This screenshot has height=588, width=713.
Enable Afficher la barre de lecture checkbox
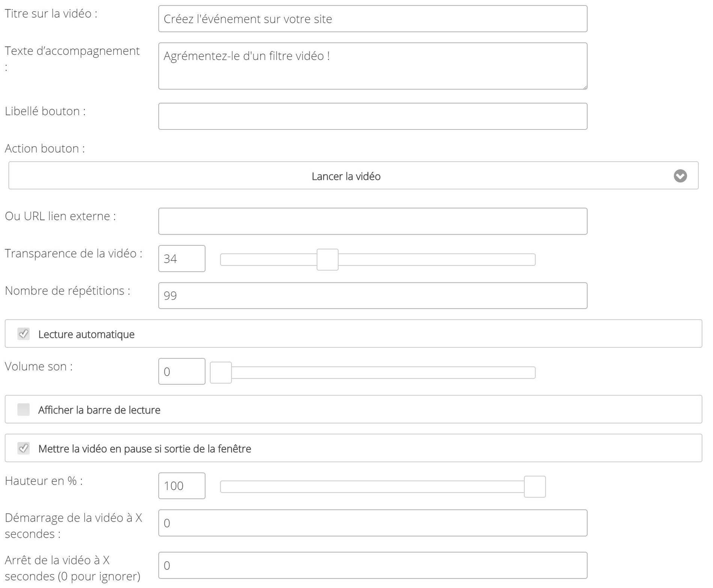point(23,409)
